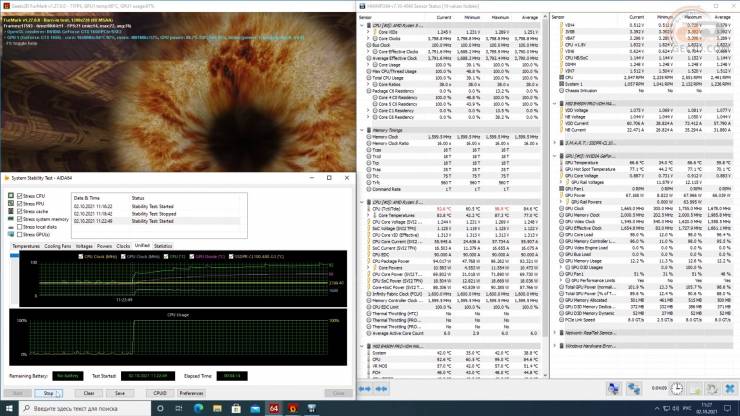Click the HWiNFO remote sensor monitor icon
The height and width of the screenshot is (416, 740).
pos(613,389)
